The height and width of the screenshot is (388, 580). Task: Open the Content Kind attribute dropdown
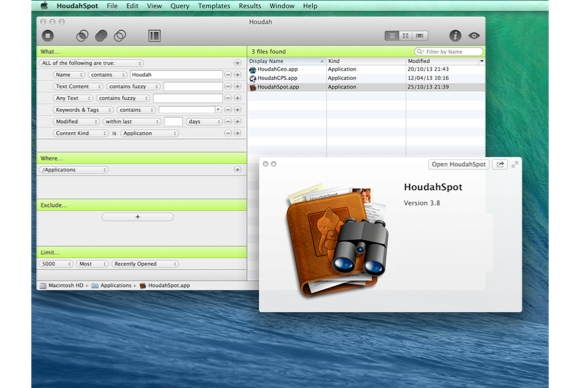(x=81, y=133)
